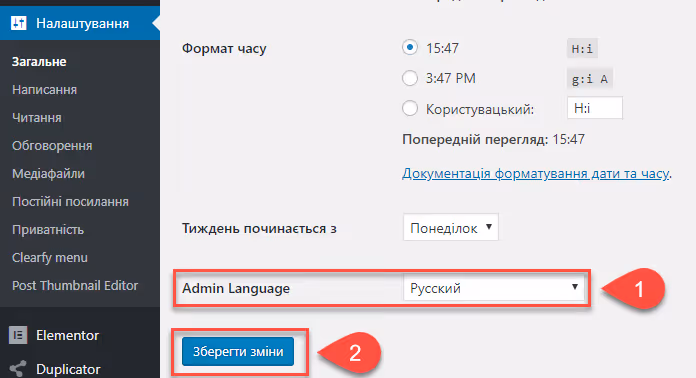Click the Elementor logo icon
This screenshot has height=378, width=696.
(x=18, y=335)
